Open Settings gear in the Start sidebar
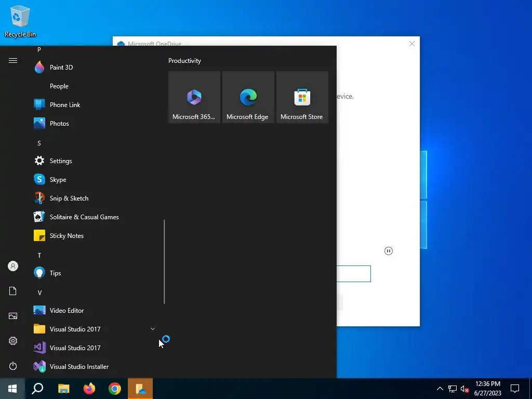Image resolution: width=532 pixels, height=399 pixels. (x=13, y=341)
